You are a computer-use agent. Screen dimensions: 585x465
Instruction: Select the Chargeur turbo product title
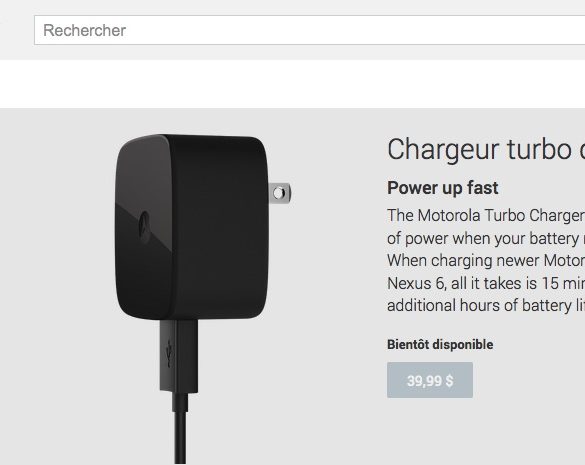click(x=486, y=150)
